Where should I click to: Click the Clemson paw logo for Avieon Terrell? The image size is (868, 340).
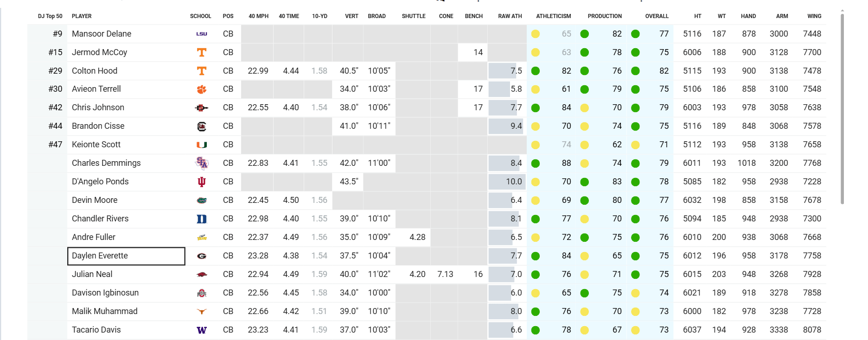coord(201,89)
